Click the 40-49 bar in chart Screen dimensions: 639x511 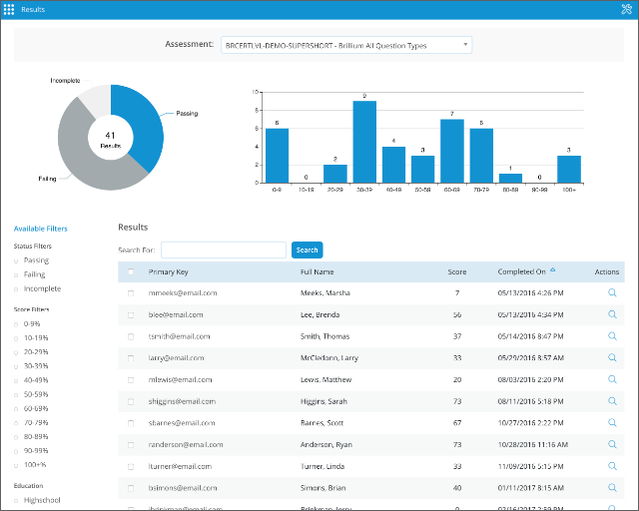coord(394,165)
